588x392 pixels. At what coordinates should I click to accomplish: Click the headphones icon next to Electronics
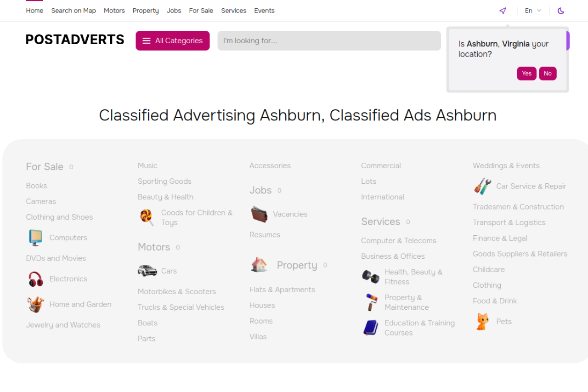[35, 279]
